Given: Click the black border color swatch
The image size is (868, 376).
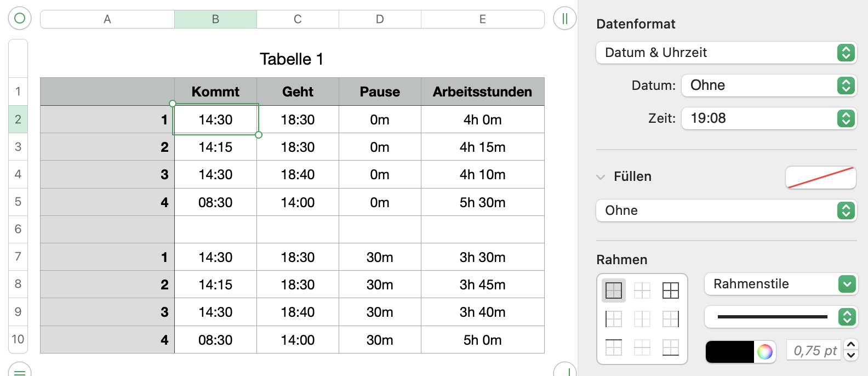Looking at the screenshot, I should (x=730, y=351).
